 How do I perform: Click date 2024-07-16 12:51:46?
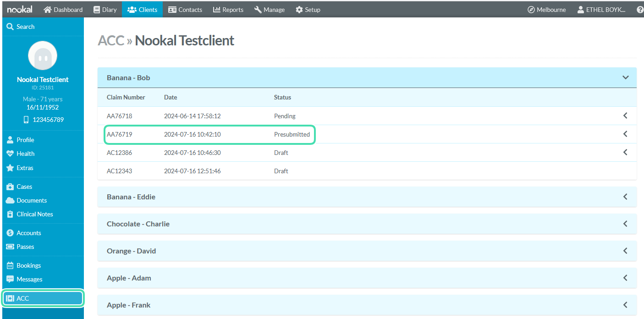[x=193, y=171]
